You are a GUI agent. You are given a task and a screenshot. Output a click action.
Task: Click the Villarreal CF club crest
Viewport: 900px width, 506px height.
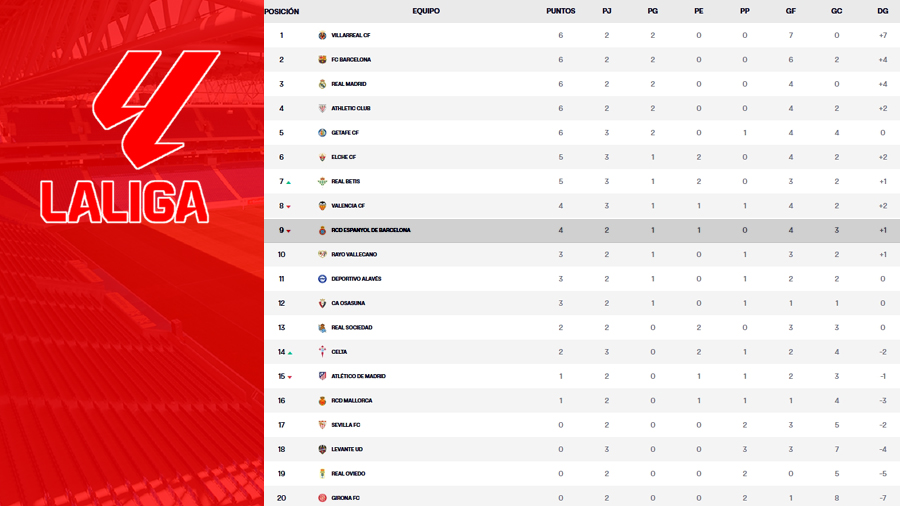click(x=322, y=35)
